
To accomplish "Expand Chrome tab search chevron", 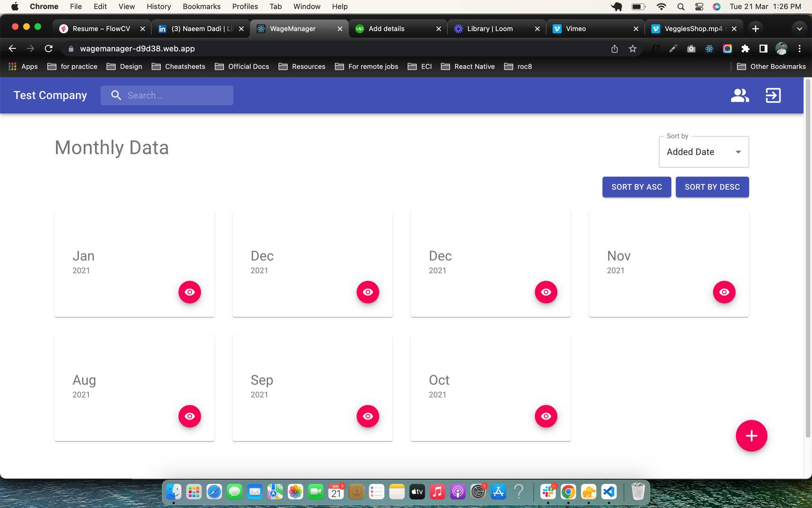I will click(799, 29).
